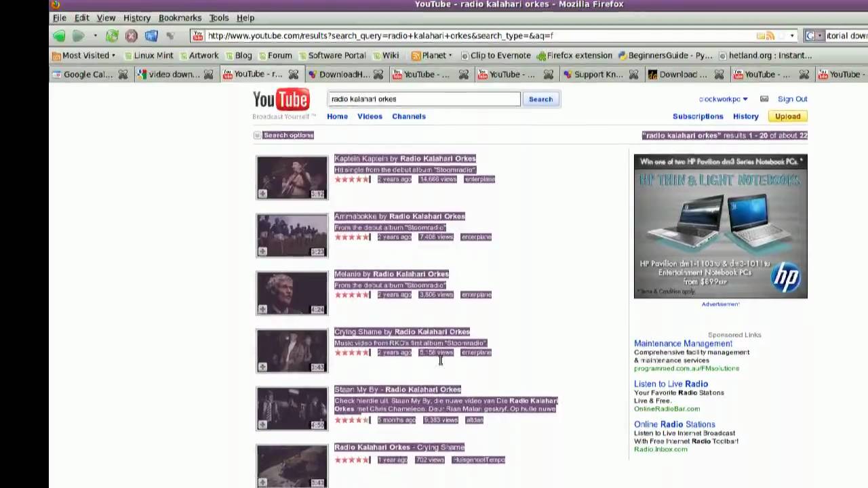868x488 pixels.
Task: Add Kaptein Kaptein video to queue icon
Action: [x=263, y=194]
